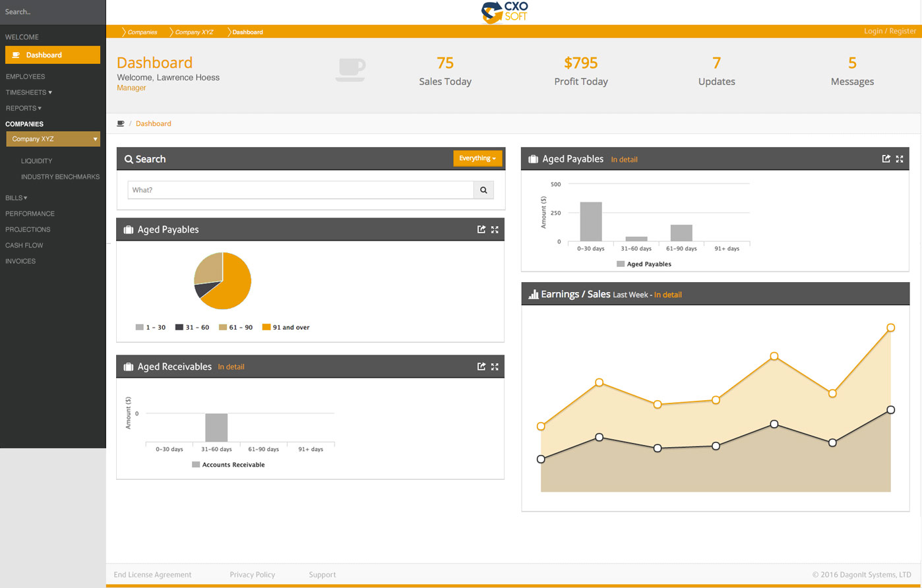922x588 pixels.
Task: Expand left Aged Payables pie panel to fullscreen
Action: 495,229
